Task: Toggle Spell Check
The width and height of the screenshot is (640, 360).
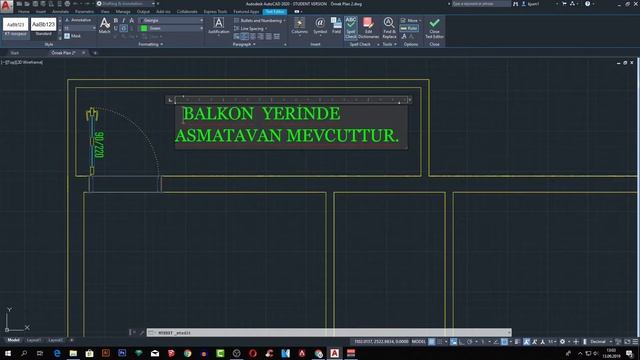Action: pyautogui.click(x=351, y=28)
